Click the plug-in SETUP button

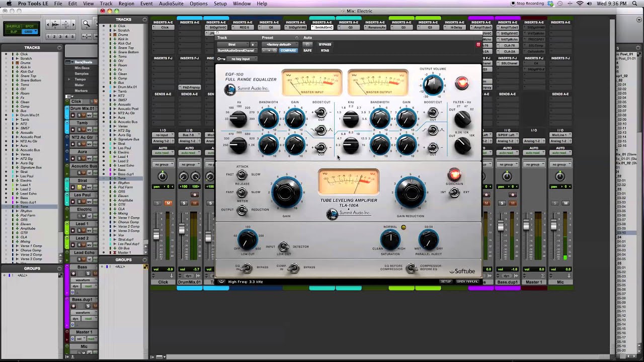[446, 282]
